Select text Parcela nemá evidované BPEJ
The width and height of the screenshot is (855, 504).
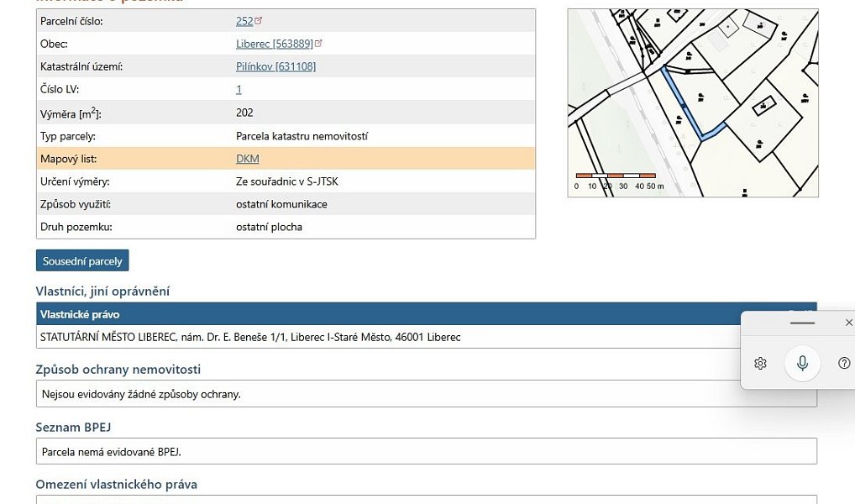click(x=111, y=452)
